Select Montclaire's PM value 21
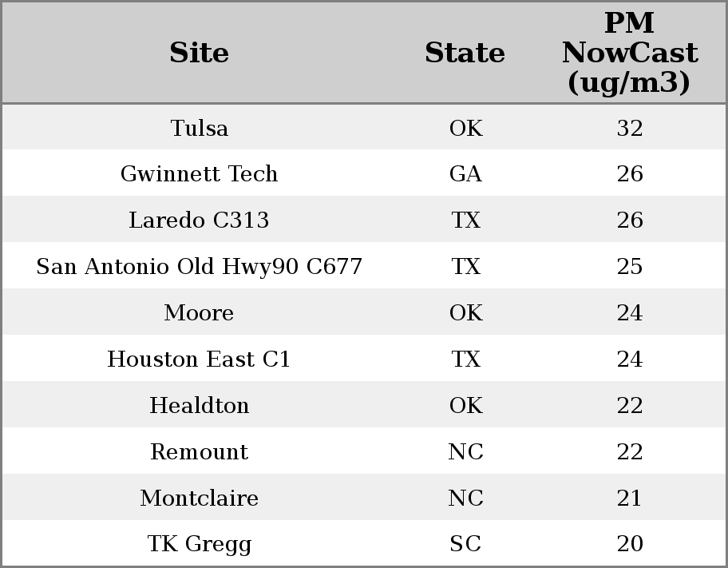The image size is (728, 568). point(630,498)
